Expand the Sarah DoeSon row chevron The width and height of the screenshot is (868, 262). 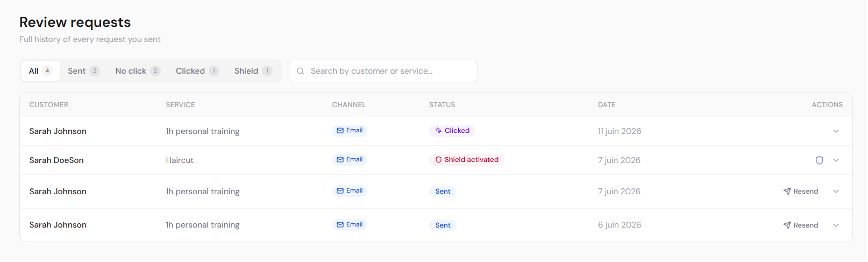click(836, 160)
